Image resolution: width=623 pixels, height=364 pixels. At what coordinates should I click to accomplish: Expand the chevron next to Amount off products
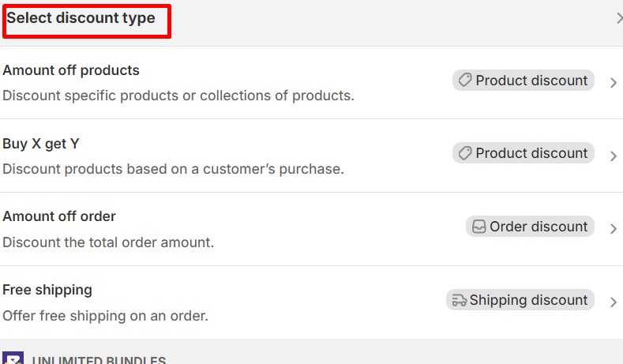pos(614,82)
